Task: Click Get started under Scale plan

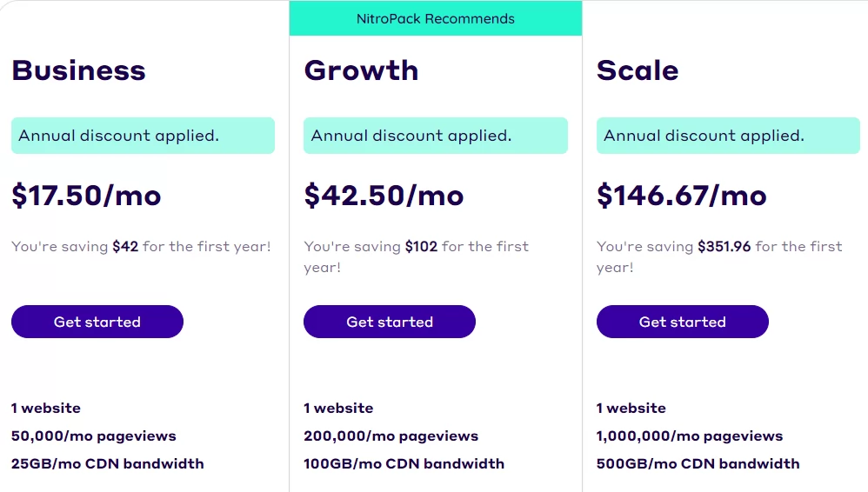Action: (682, 322)
